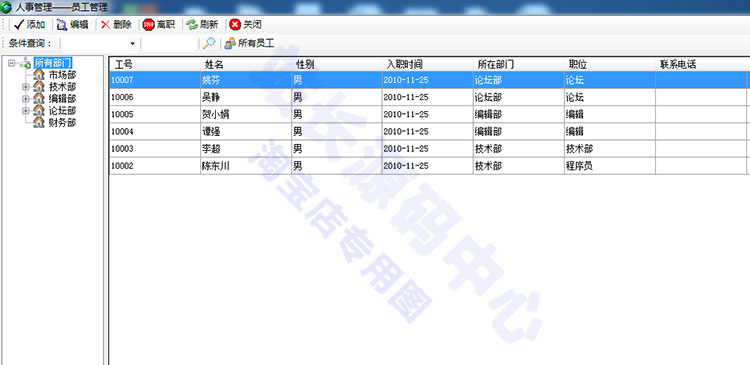Click the app icon in title bar

(6, 7)
